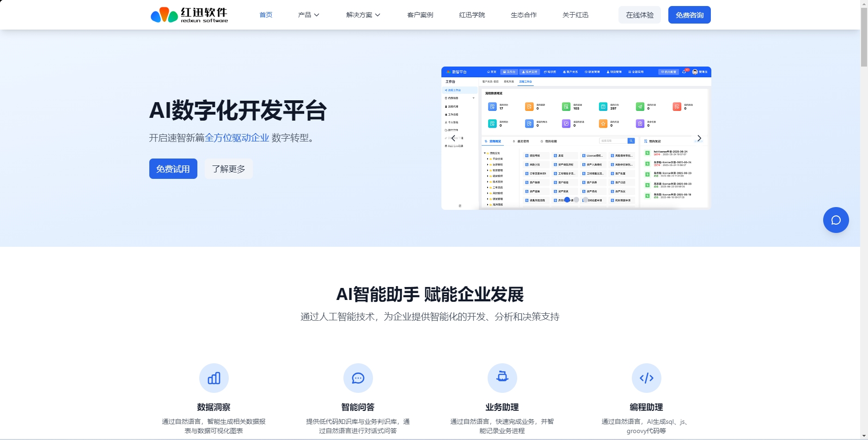Screen dimensions: 868x440
Task: Select the 数据洞察 bar chart icon
Action: (x=214, y=378)
